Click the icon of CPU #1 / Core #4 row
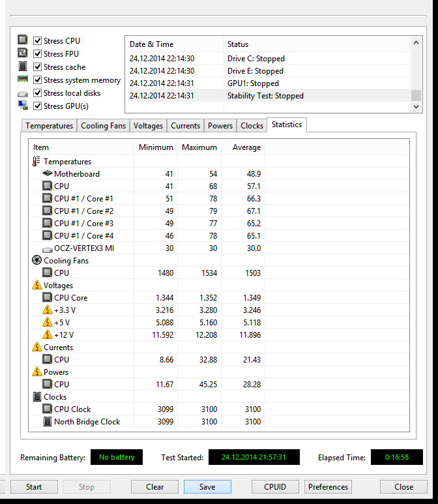The height and width of the screenshot is (504, 438). tap(47, 235)
